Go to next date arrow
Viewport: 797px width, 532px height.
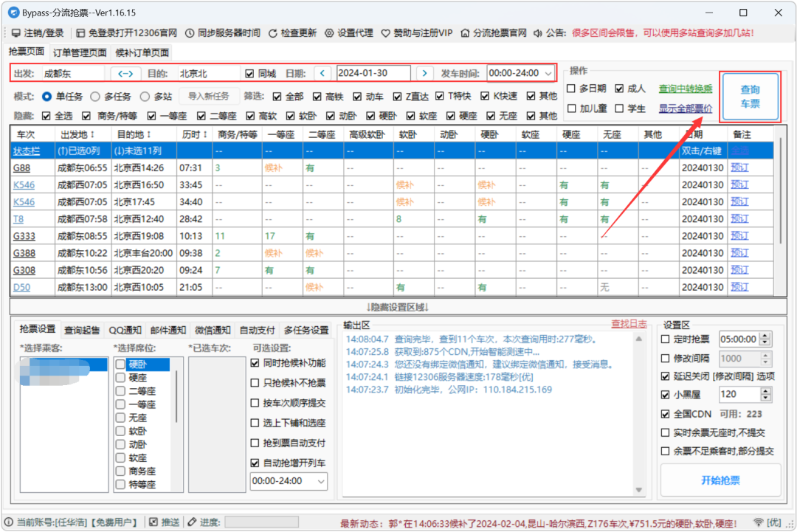[x=424, y=74]
